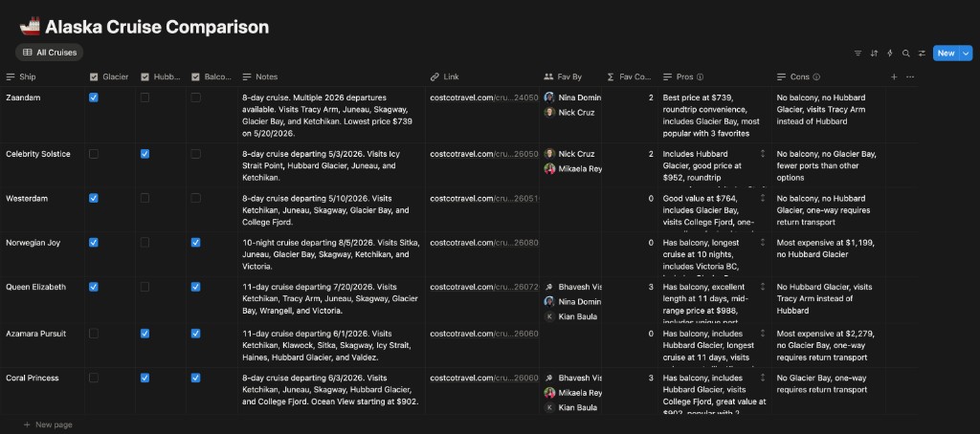Open the sort arrows icon
980x434 pixels.
(x=874, y=54)
